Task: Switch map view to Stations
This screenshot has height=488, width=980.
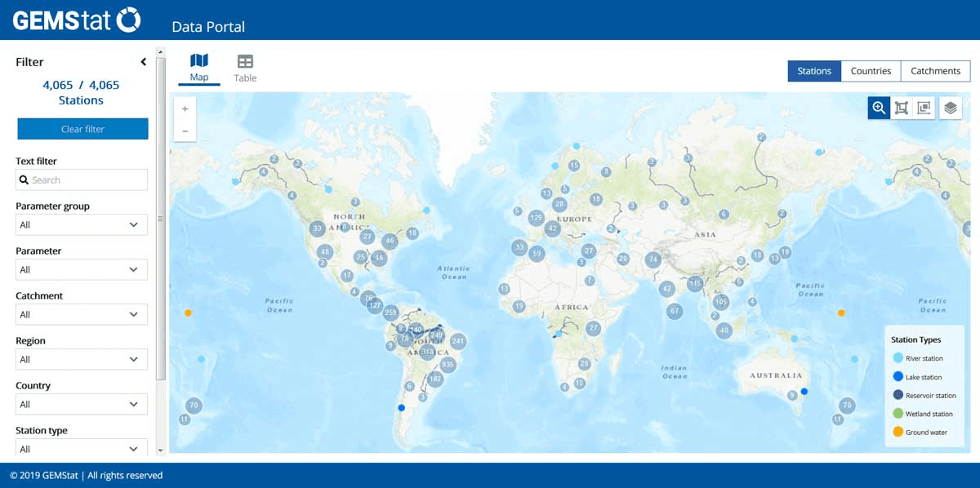Action: pyautogui.click(x=813, y=71)
